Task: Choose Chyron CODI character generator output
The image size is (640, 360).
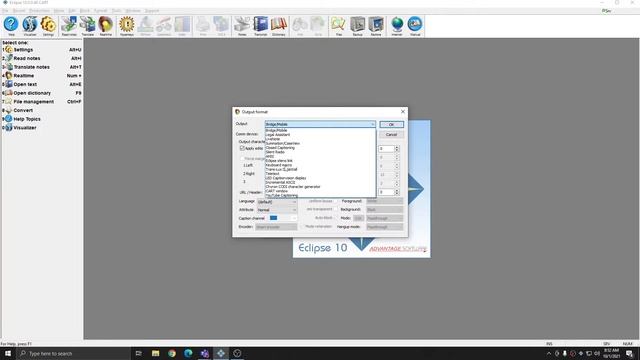Action: 320,187
